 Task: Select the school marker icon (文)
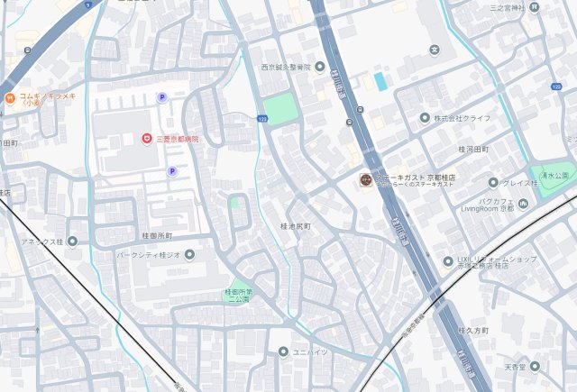(x=435, y=50)
